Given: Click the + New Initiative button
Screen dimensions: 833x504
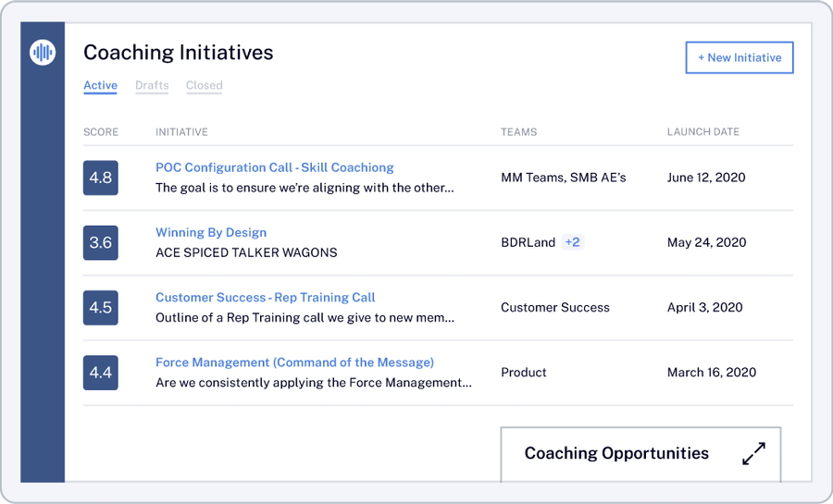Looking at the screenshot, I should (740, 57).
